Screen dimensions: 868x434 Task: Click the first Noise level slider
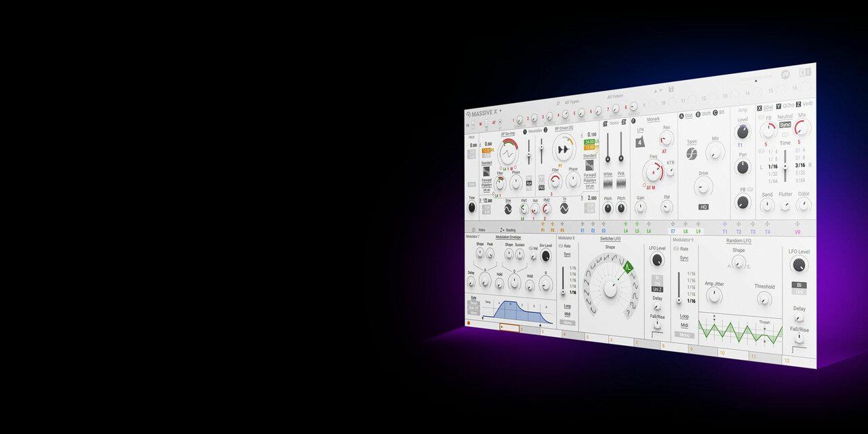tap(608, 146)
